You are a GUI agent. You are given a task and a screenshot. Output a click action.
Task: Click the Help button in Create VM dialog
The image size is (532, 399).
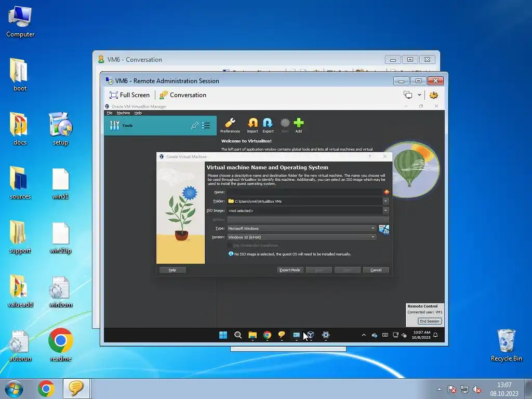[x=172, y=270]
